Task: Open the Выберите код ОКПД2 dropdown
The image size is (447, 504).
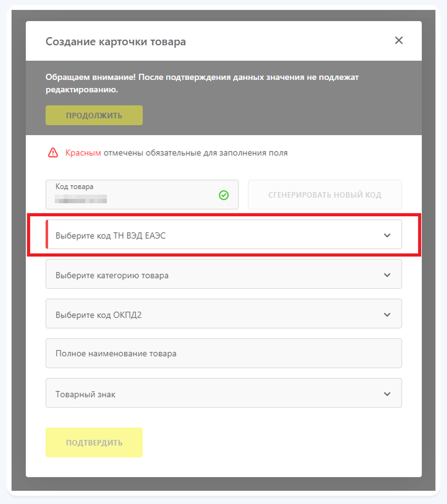Action: pos(224,314)
